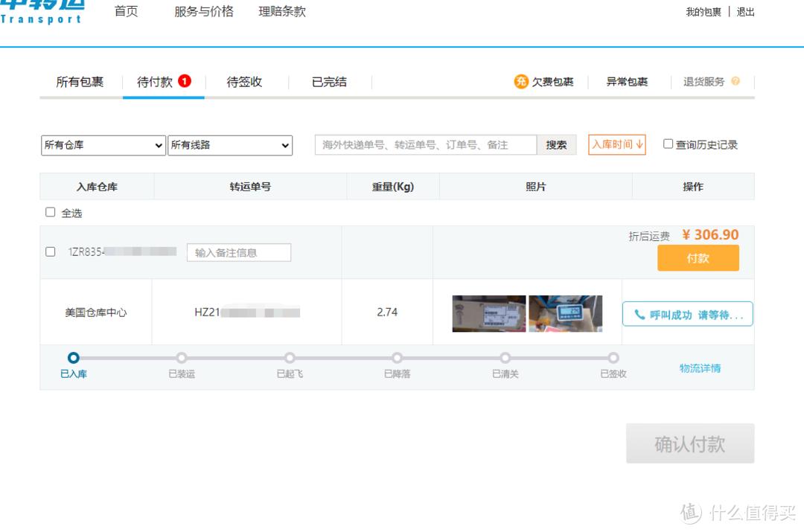Viewport: 804px width, 532px height.
Task: Click the 已签收 progress node
Action: click(x=613, y=358)
